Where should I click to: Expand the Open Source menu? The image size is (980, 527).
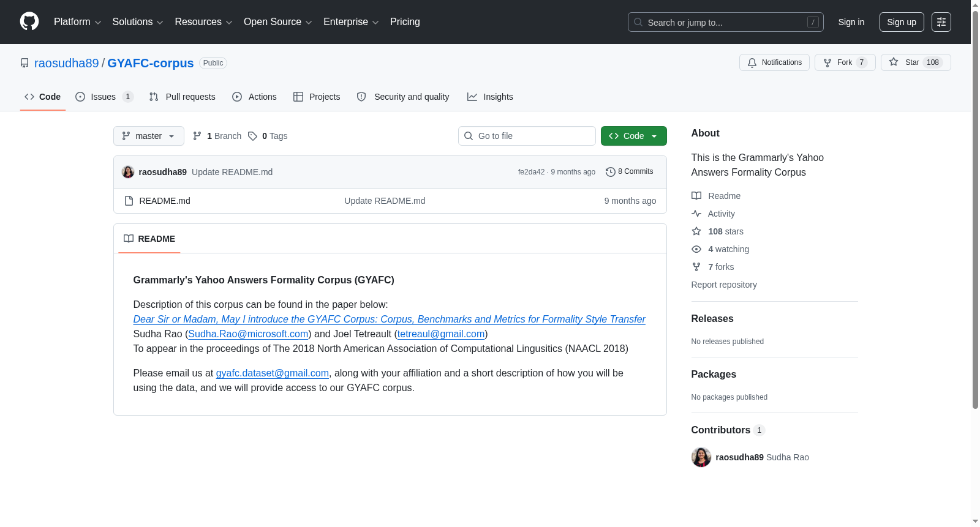tap(278, 22)
